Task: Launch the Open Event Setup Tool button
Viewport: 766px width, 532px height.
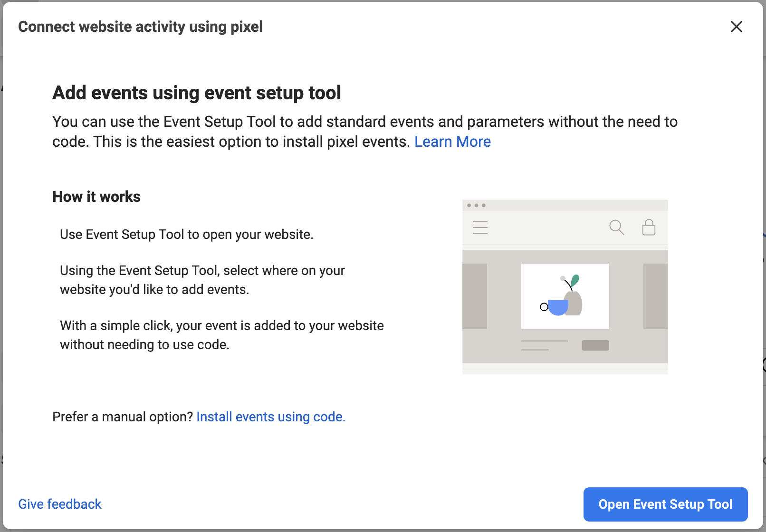Action: pos(665,504)
